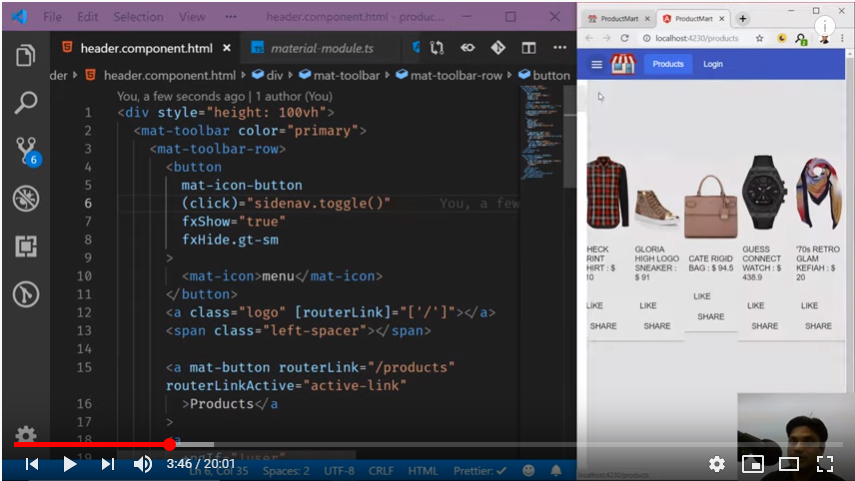Open video settings gear icon
Image resolution: width=855 pixels, height=481 pixels.
pyautogui.click(x=716, y=464)
